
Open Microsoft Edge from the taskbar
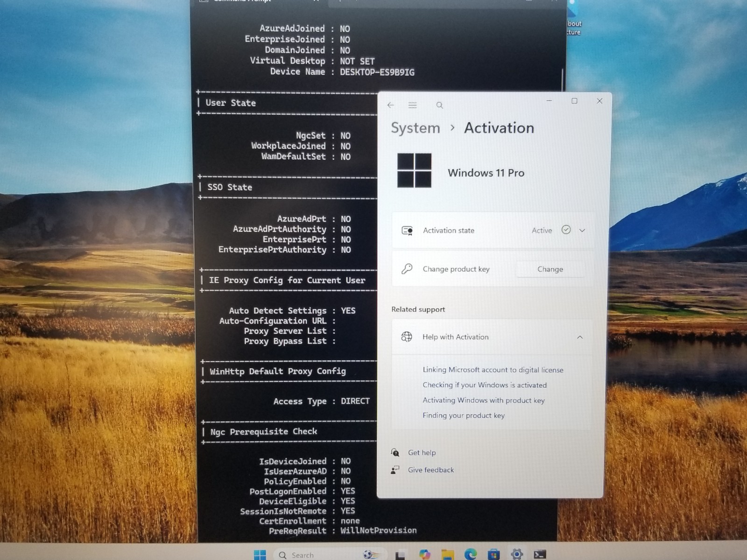click(471, 554)
